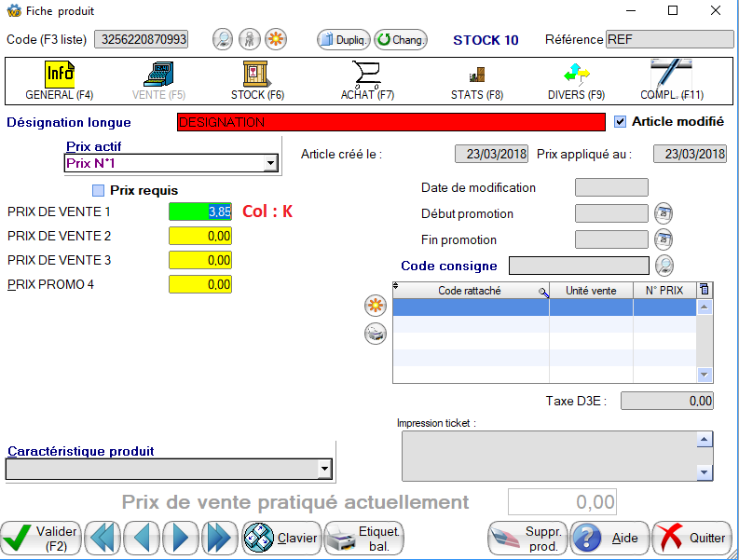Click the table options icon right of N° PRIX
Screen dimensions: 739x560
point(705,291)
